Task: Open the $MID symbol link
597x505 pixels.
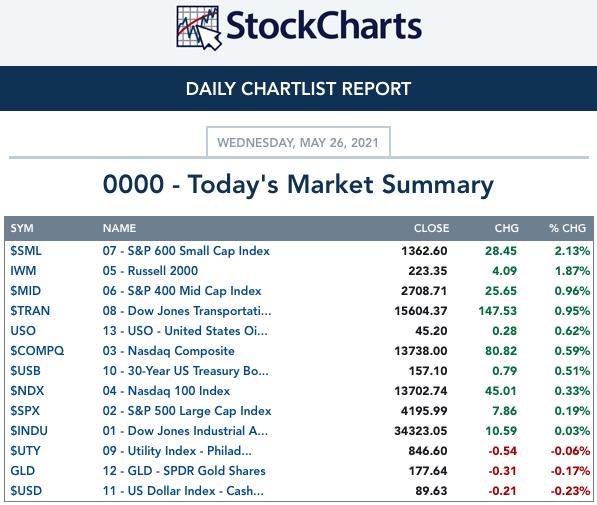Action: pyautogui.click(x=26, y=291)
